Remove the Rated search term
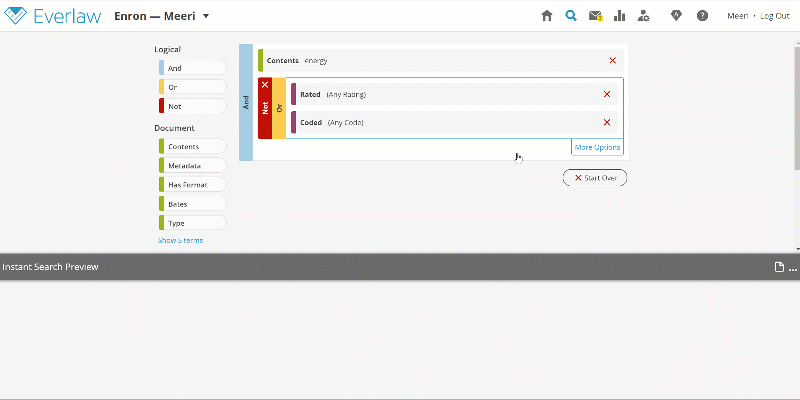 point(607,94)
